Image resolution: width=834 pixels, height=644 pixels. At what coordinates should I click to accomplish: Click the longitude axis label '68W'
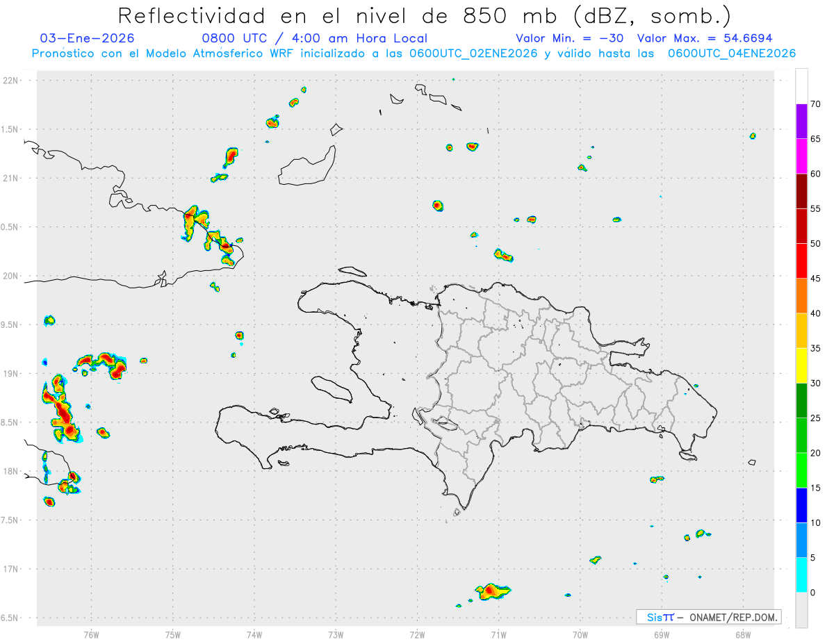743,635
